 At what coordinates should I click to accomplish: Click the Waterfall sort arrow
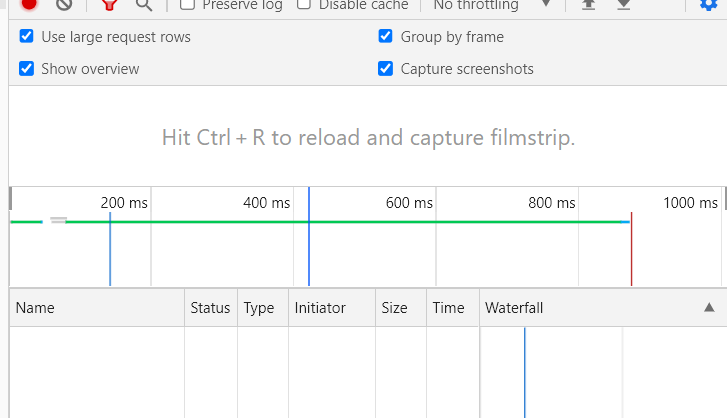pos(709,307)
